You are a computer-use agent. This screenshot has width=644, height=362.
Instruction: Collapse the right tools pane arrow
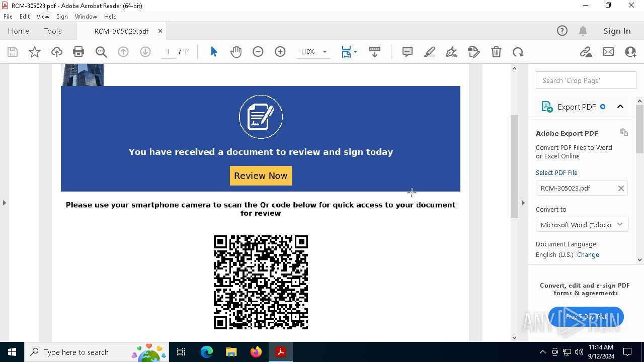[x=523, y=203]
